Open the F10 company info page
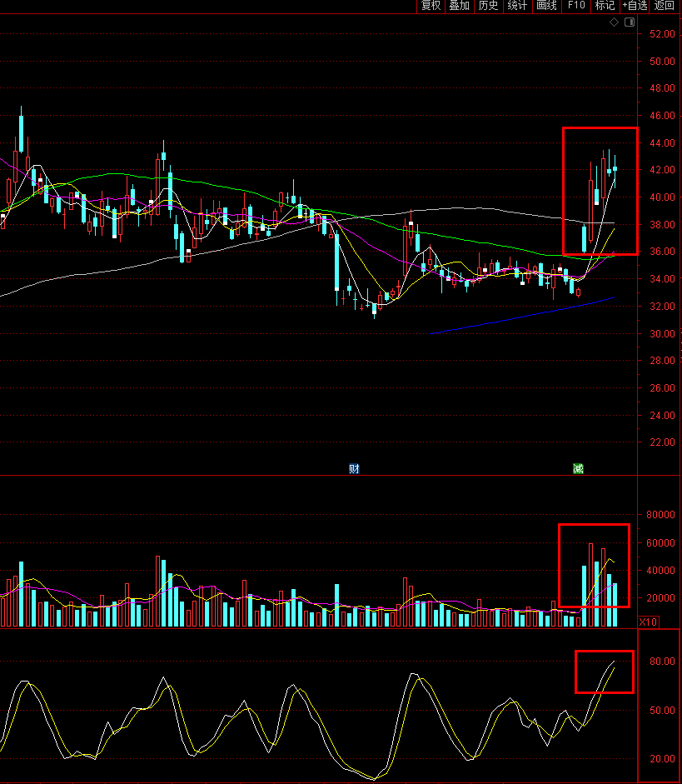682x784 pixels. click(576, 6)
